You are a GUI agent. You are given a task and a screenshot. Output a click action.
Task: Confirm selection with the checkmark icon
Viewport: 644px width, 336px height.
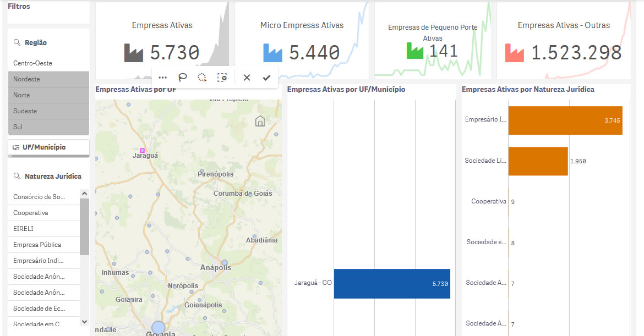(266, 78)
